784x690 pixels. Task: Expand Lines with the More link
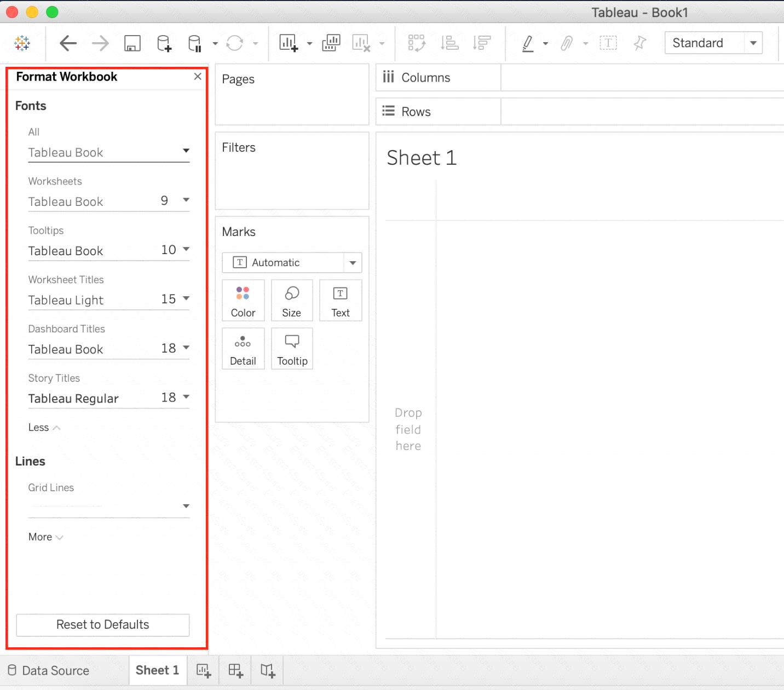coord(46,537)
